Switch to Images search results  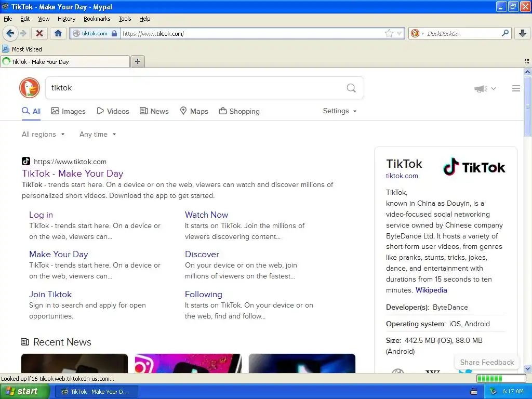68,111
